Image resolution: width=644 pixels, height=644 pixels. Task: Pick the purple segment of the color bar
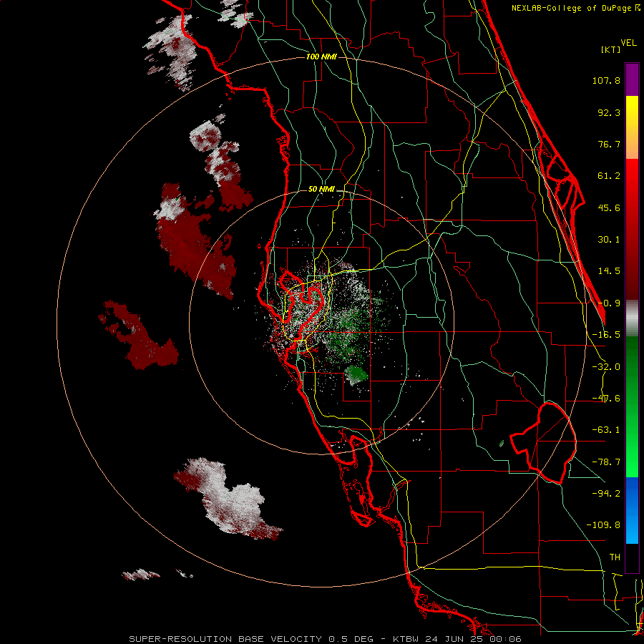[632, 79]
